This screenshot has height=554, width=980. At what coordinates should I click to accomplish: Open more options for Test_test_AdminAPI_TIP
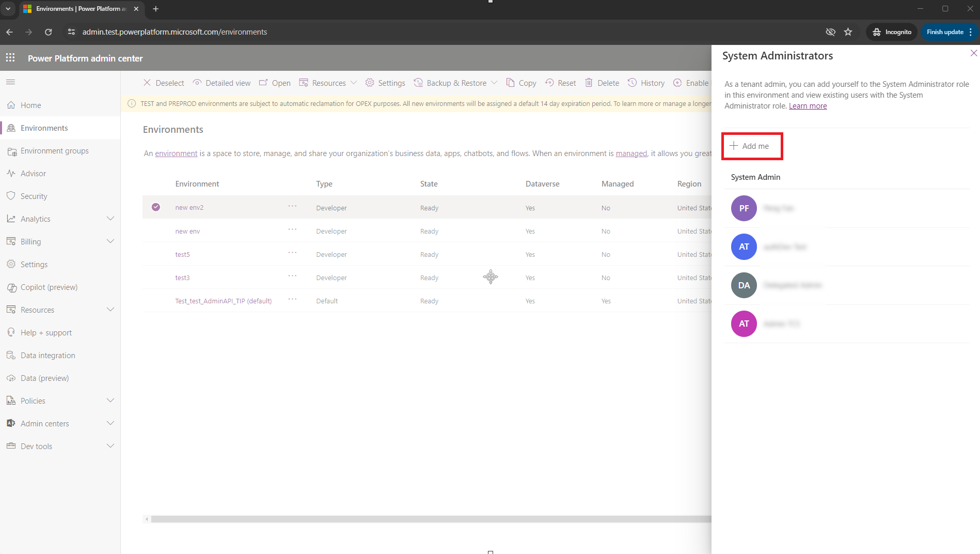[292, 299]
